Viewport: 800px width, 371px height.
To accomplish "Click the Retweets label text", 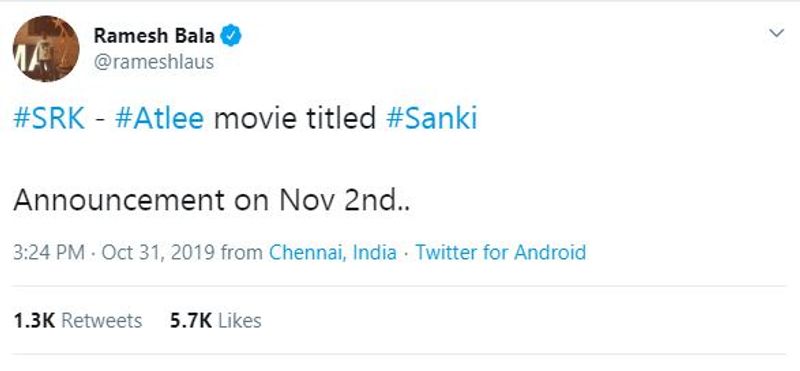I will click(x=102, y=320).
